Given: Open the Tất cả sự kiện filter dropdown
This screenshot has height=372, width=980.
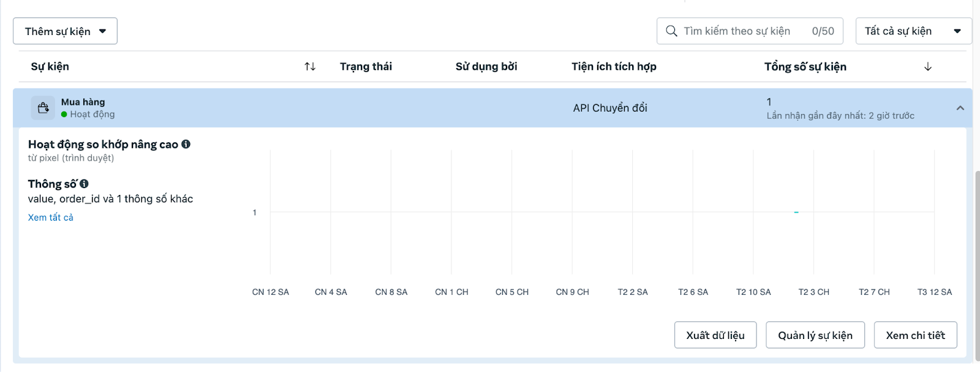Looking at the screenshot, I should [913, 31].
